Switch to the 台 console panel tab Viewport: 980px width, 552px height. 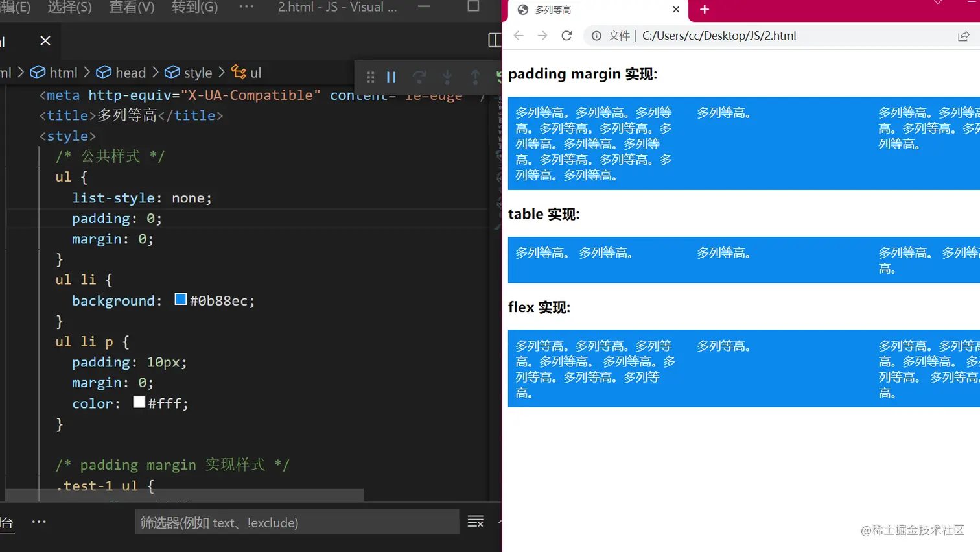7,522
